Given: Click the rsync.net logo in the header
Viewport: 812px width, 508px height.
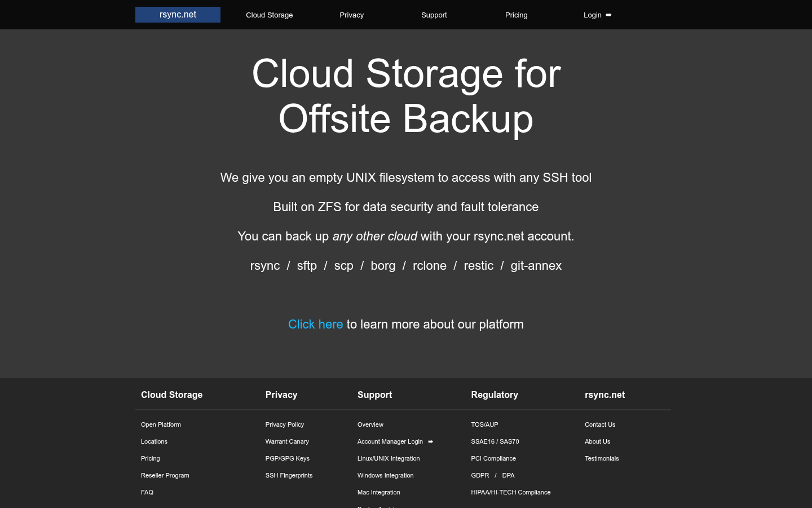Looking at the screenshot, I should pyautogui.click(x=178, y=15).
